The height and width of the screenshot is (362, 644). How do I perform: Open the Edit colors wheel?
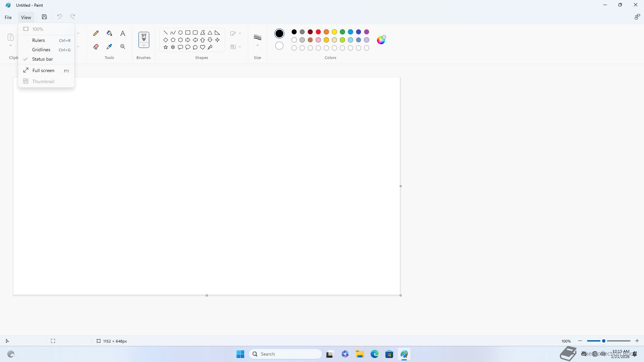(x=381, y=40)
